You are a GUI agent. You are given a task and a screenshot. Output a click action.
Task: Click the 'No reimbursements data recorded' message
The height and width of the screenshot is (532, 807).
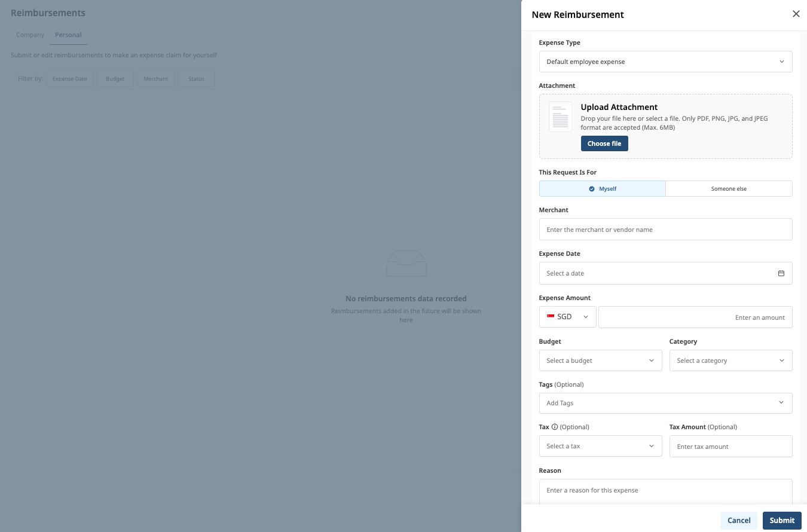pyautogui.click(x=406, y=298)
